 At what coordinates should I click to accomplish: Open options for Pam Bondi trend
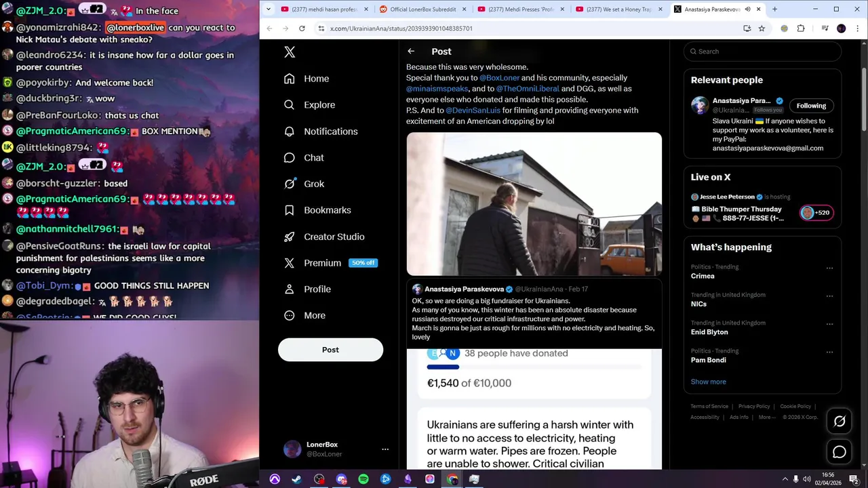(829, 352)
